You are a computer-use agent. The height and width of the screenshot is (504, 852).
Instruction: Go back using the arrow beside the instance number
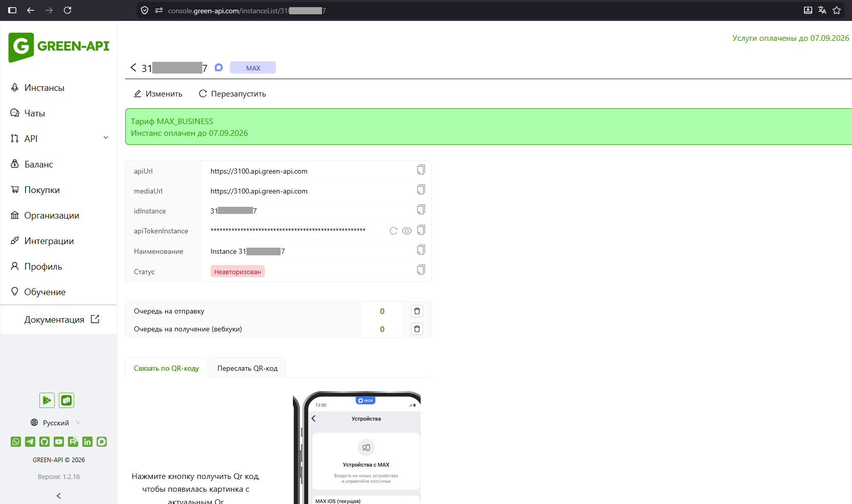pyautogui.click(x=133, y=68)
